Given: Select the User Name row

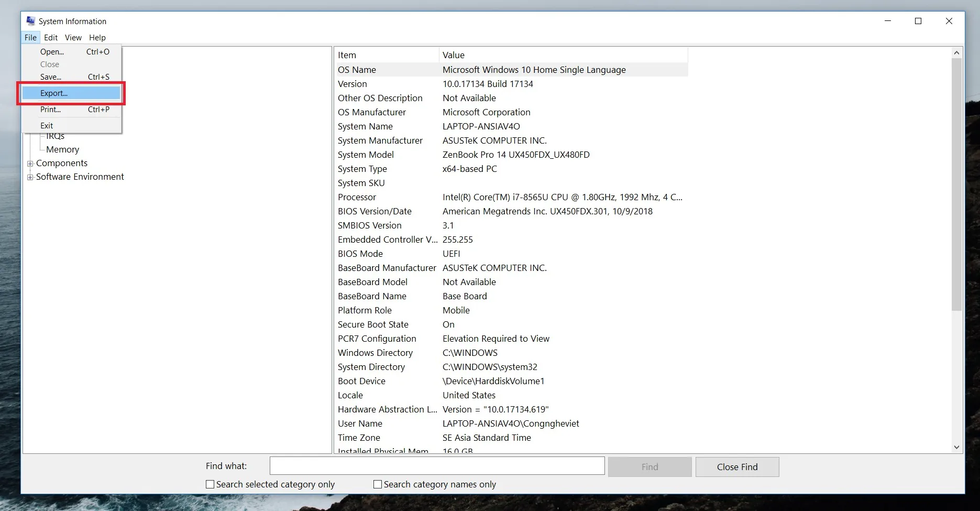Looking at the screenshot, I should (x=511, y=423).
